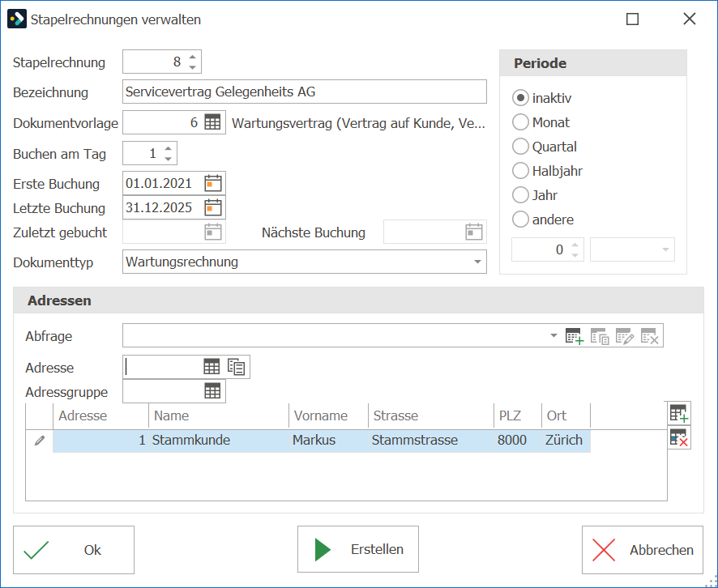Remove the selected address row
This screenshot has height=588, width=718.
679,438
